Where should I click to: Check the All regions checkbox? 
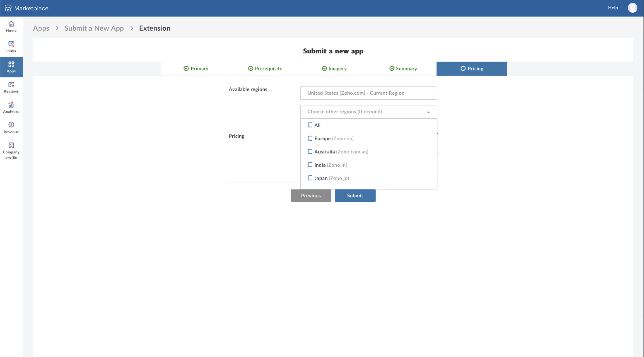(310, 125)
